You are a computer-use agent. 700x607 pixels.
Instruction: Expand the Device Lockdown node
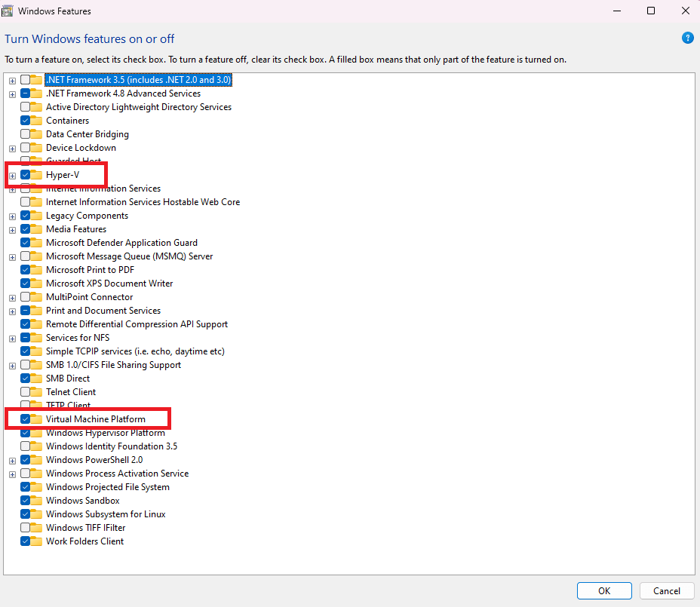(x=13, y=149)
